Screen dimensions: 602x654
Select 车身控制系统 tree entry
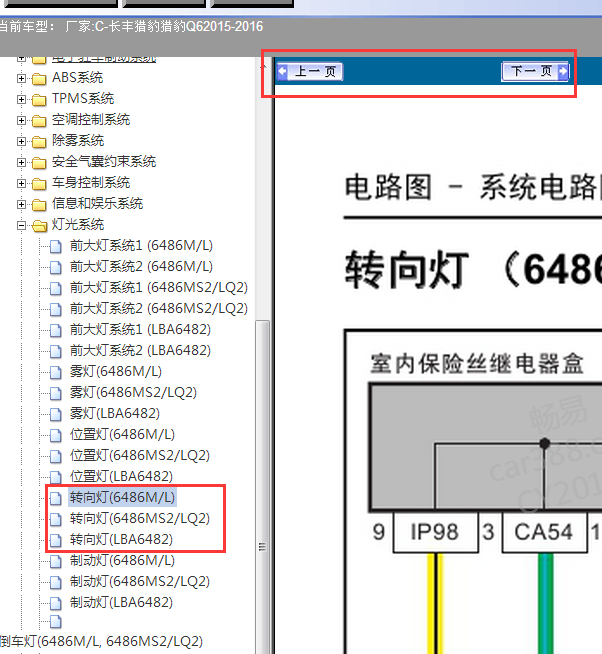(91, 183)
